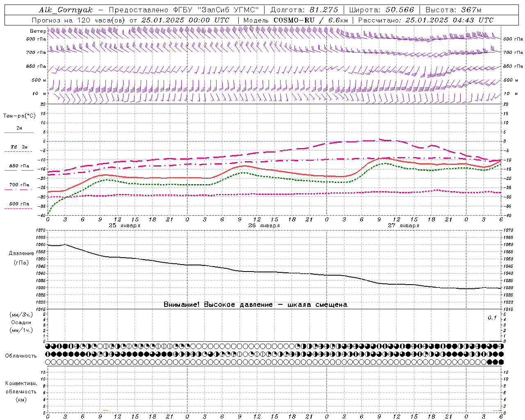
Task: Click the "27 января" date label
Action: (404, 226)
